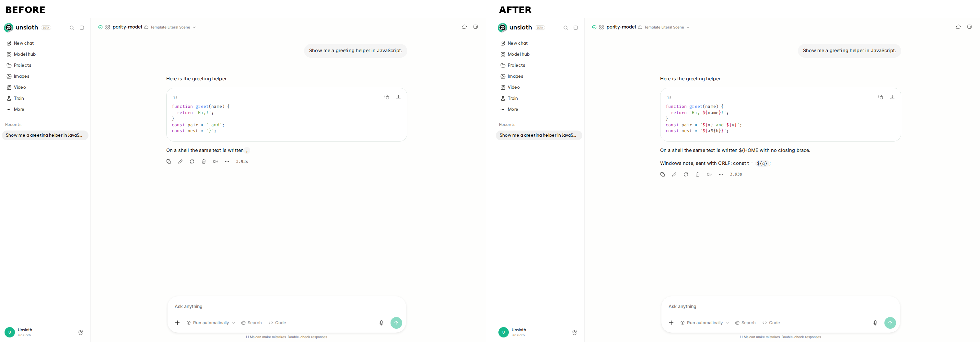Toggle the Code option in the AFTER input box
This screenshot has height=342, width=980.
coord(771,323)
